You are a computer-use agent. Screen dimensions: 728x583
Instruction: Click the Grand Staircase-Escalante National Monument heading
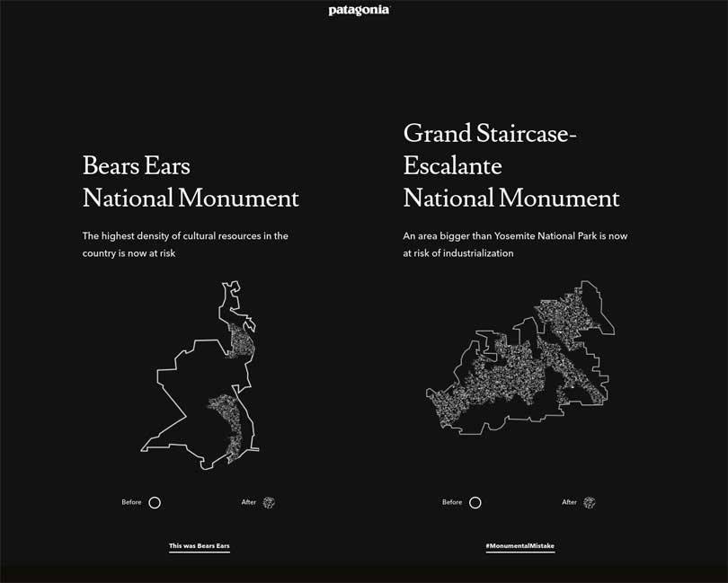pyautogui.click(x=511, y=165)
